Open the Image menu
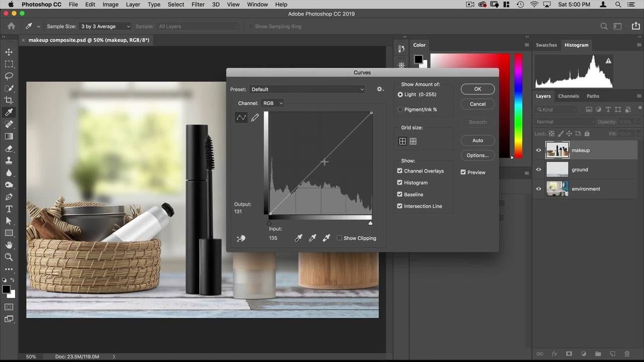 110,5
